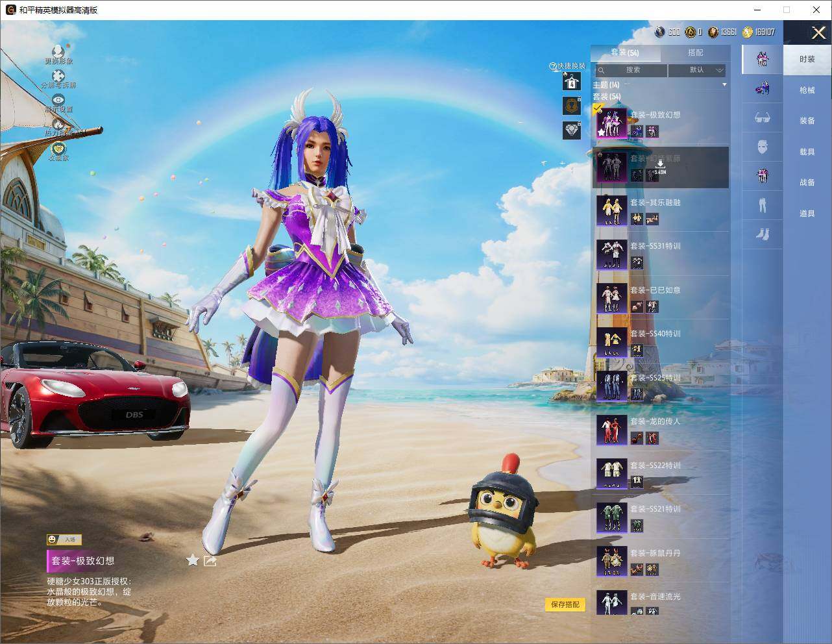This screenshot has height=644, width=832.
Task: Select the full outfit sets category icon
Action: click(763, 59)
